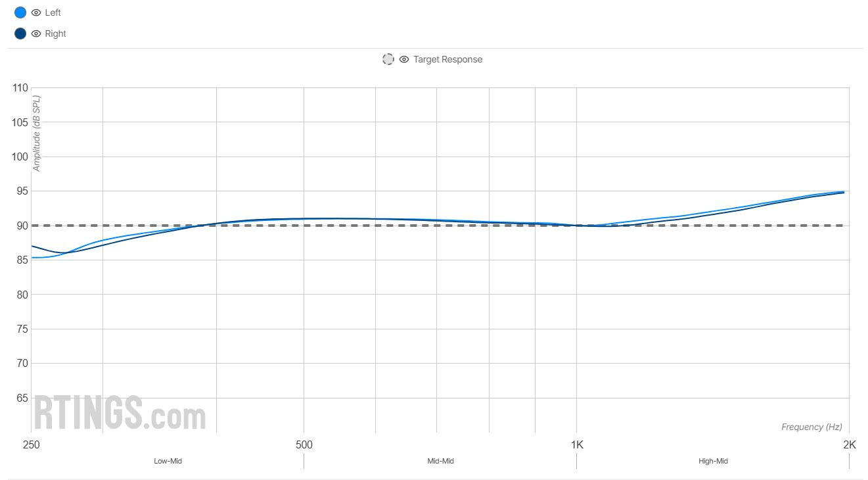Select the High-Mid frequency band label
The width and height of the screenshot is (868, 480).
(713, 461)
